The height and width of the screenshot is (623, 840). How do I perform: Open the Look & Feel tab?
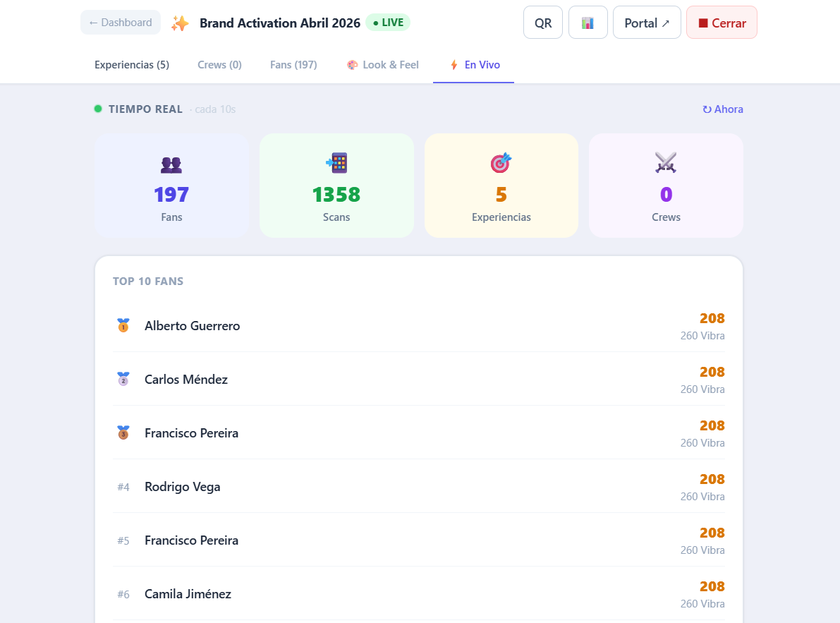(x=382, y=65)
